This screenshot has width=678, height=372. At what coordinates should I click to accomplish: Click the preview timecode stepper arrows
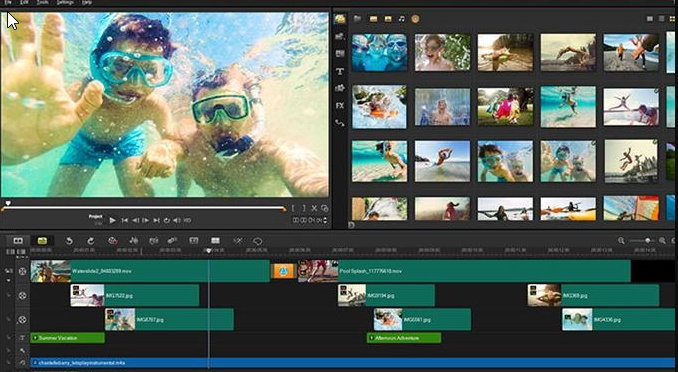pos(325,220)
